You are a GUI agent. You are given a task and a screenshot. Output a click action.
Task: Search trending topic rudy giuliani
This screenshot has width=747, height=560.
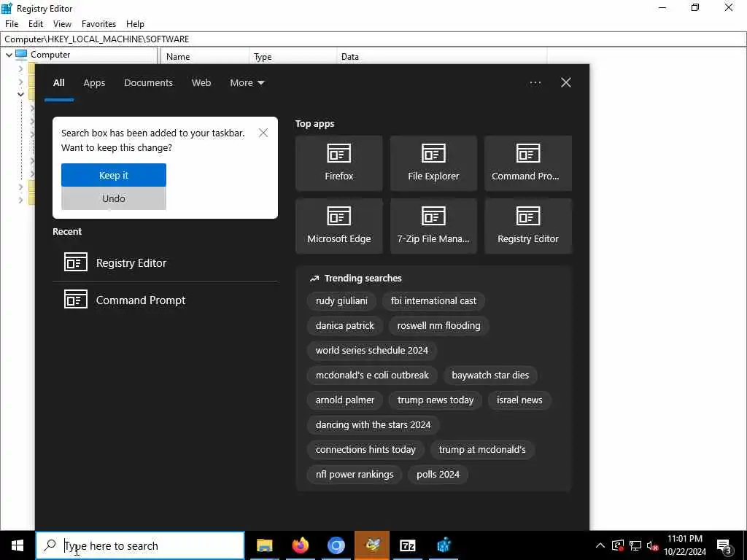click(341, 301)
